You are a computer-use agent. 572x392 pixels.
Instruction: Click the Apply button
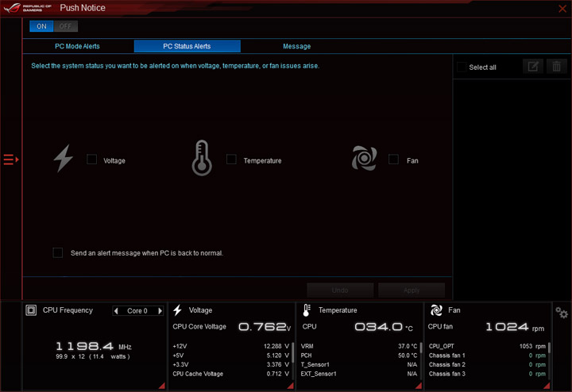[412, 290]
